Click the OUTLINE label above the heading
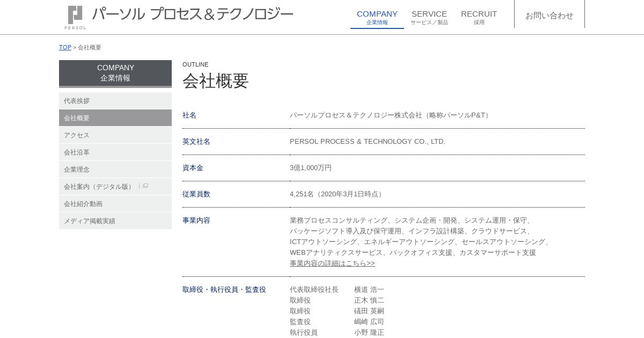The width and height of the screenshot is (644, 338). pyautogui.click(x=195, y=64)
